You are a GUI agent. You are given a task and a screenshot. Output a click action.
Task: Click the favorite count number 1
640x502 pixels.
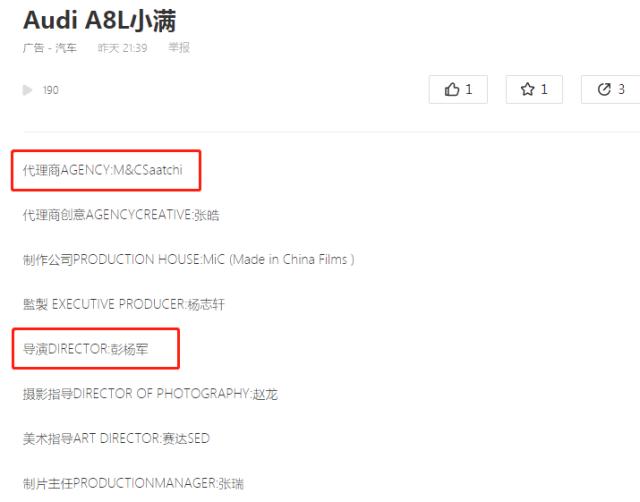(544, 89)
